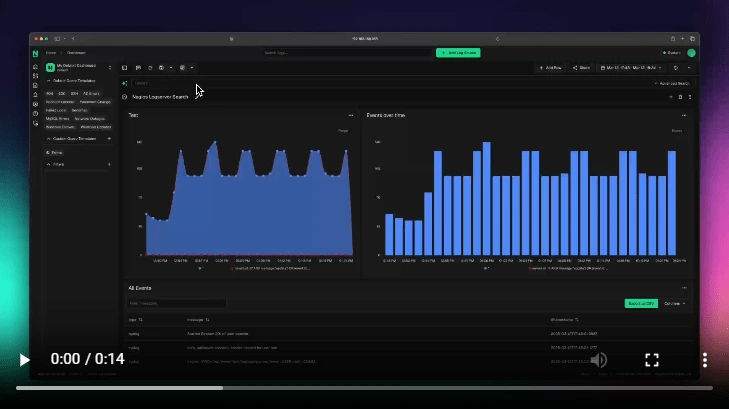The width and height of the screenshot is (729, 409).
Task: Click the Nagios logo icon in sidebar
Action: coord(35,52)
